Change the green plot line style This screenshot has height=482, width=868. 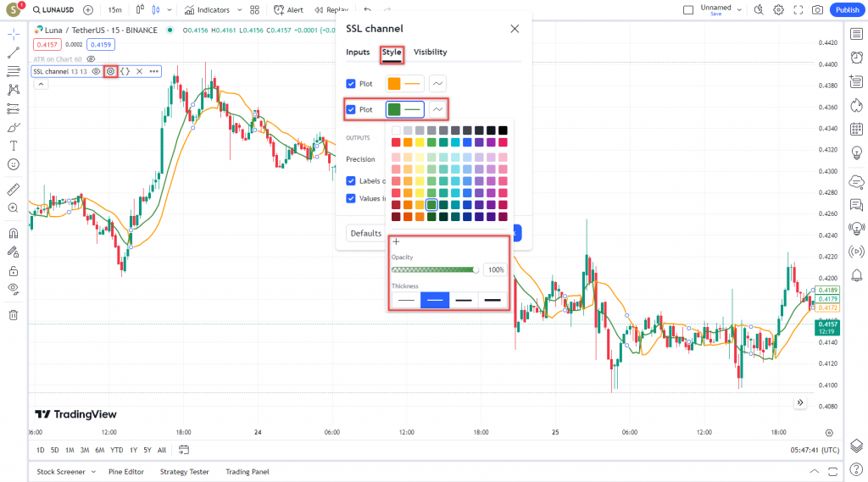[x=438, y=109]
